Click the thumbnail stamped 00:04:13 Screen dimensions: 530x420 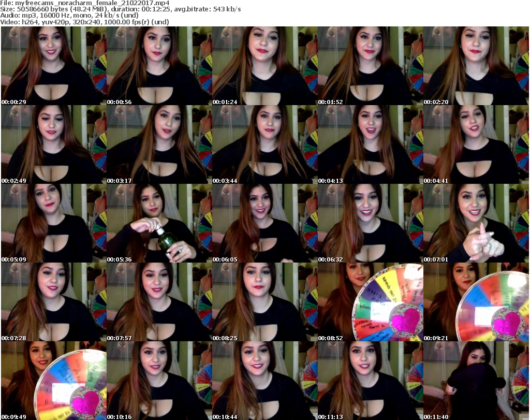tap(371, 144)
